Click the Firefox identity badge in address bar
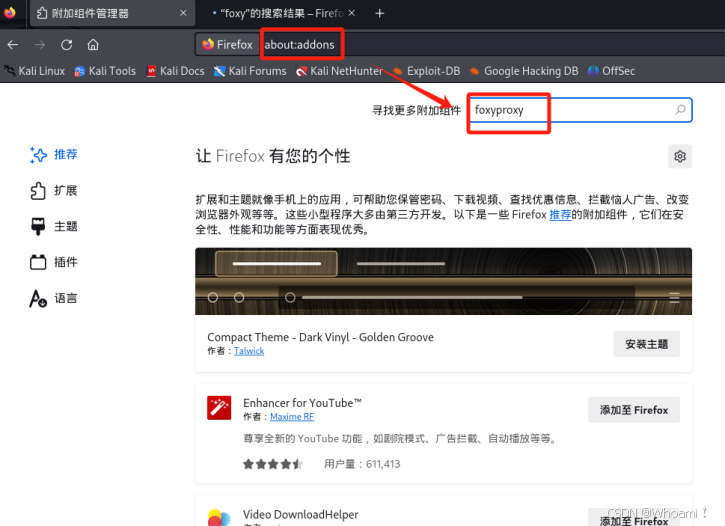Image resolution: width=725 pixels, height=526 pixels. [227, 44]
